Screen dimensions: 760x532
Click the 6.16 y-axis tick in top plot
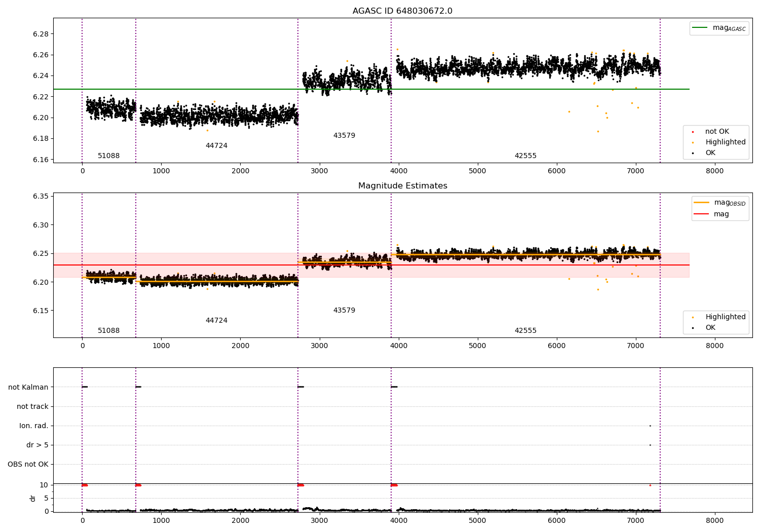40,160
